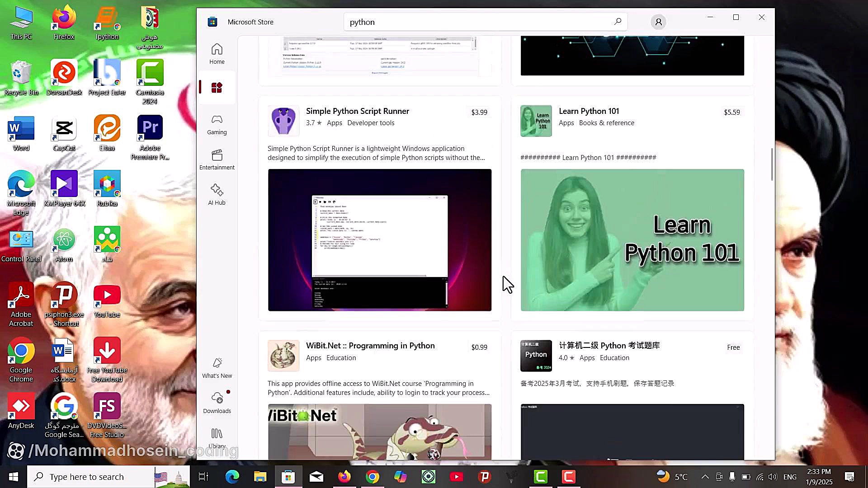The width and height of the screenshot is (868, 488).
Task: Select the Free YouTube Download desktop icon
Action: coord(107,360)
